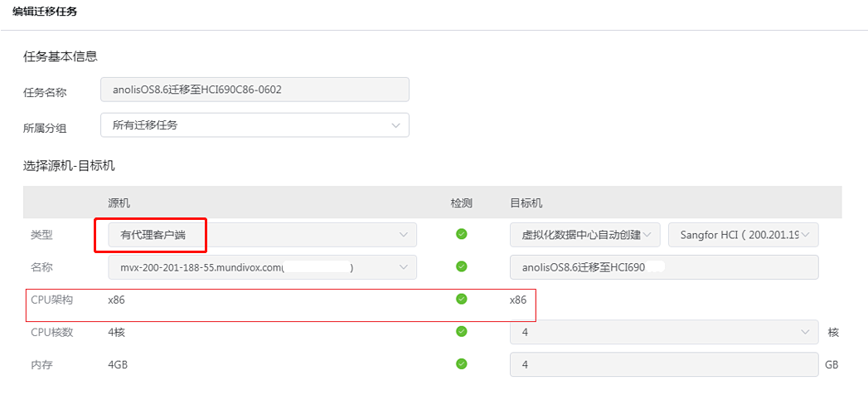Image resolution: width=868 pixels, height=400 pixels.
Task: Click the 内存 detection check icon
Action: pos(462,363)
